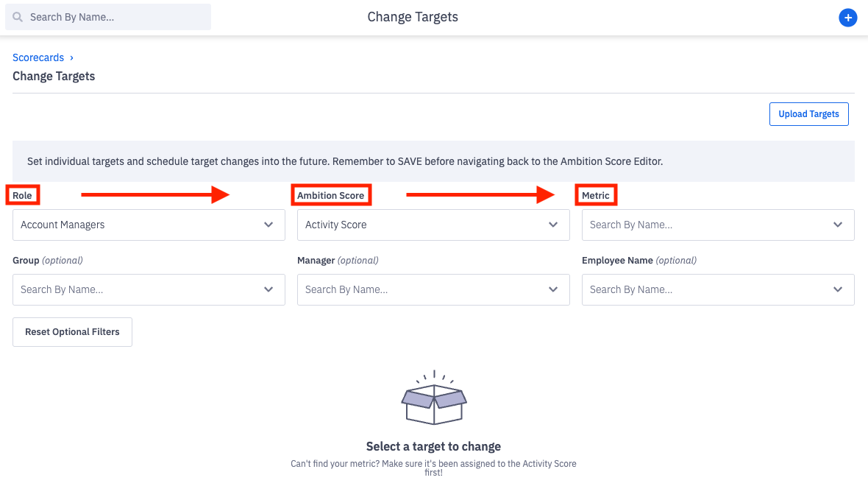This screenshot has height=497, width=868.
Task: Click the search magnifier icon
Action: [18, 17]
